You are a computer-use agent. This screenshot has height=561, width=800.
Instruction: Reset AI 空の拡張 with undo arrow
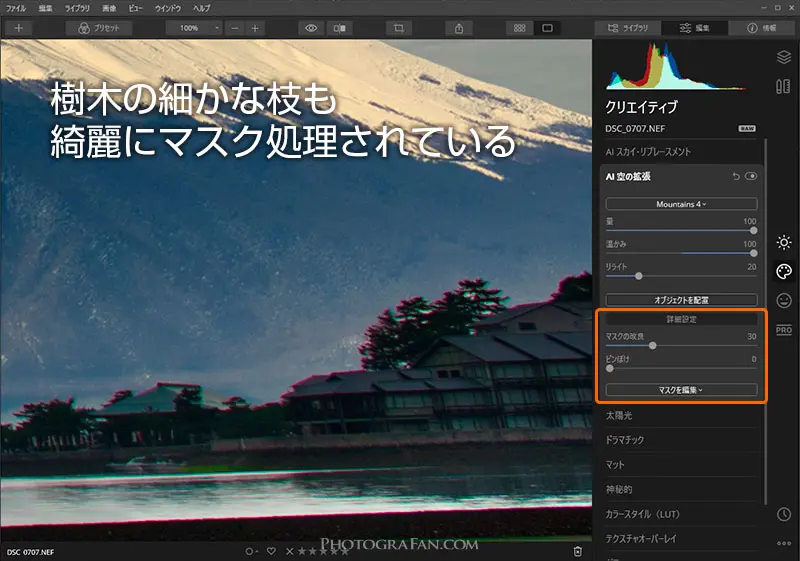coord(736,176)
